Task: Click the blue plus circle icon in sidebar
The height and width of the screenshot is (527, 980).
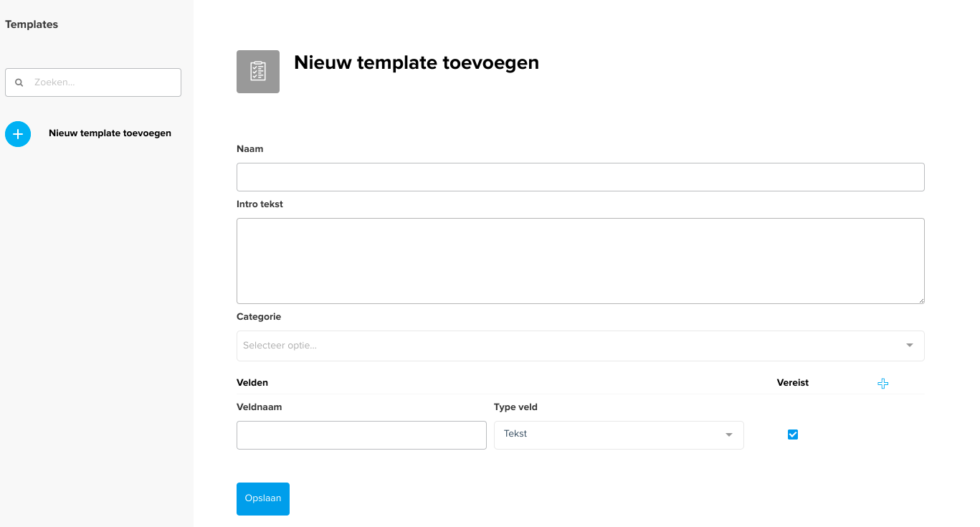Action: (x=18, y=134)
